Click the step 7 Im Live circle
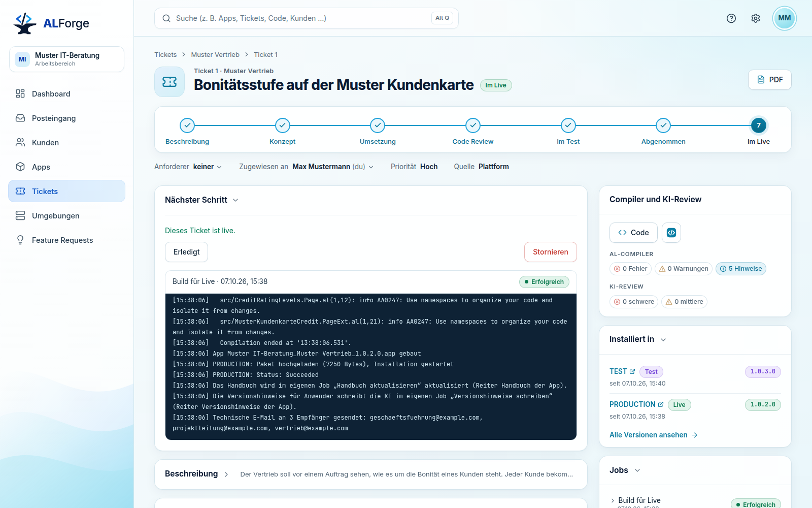Viewport: 812px width, 508px height. coord(759,125)
